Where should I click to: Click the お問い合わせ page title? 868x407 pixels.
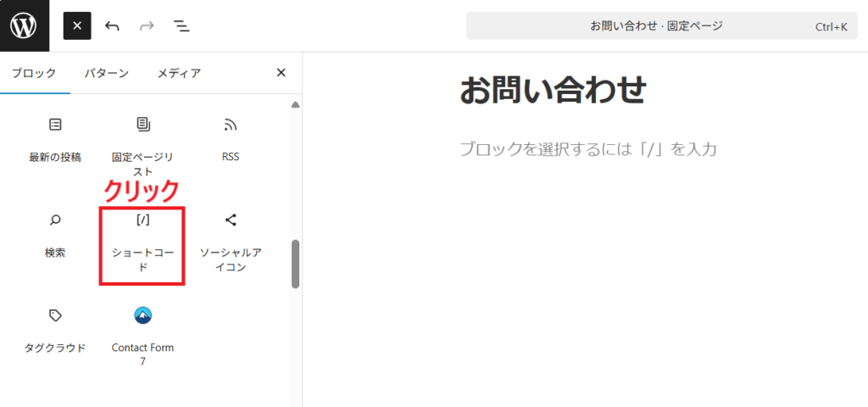coord(553,90)
